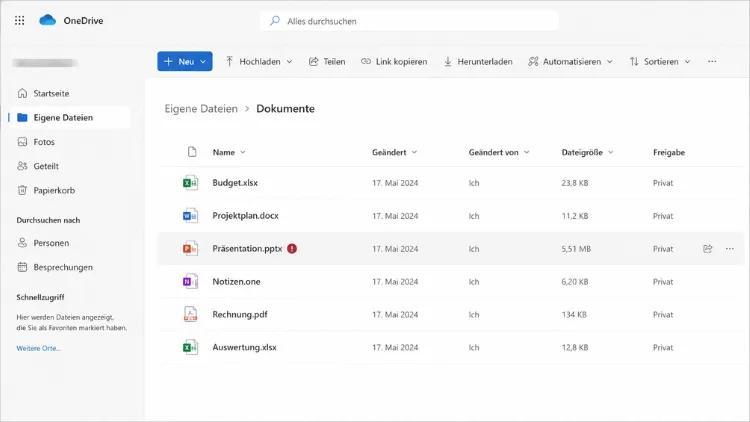Click 'Automatisieren' in the toolbar
This screenshot has height=422, width=750.
point(570,62)
